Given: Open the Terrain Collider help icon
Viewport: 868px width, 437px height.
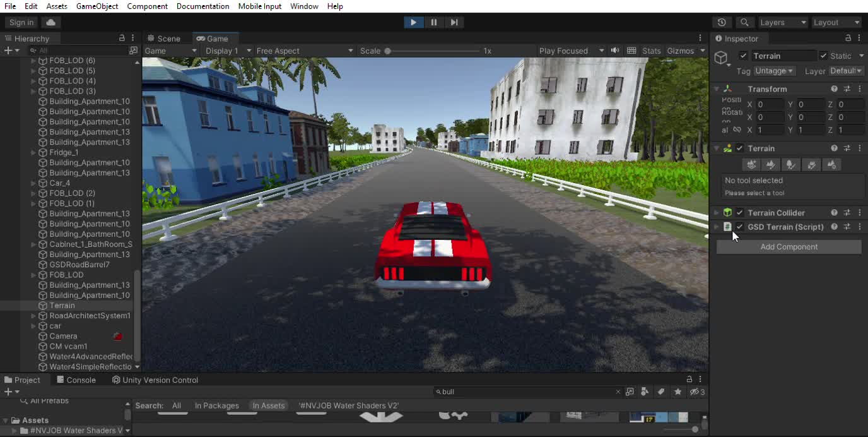Looking at the screenshot, I should [x=834, y=213].
